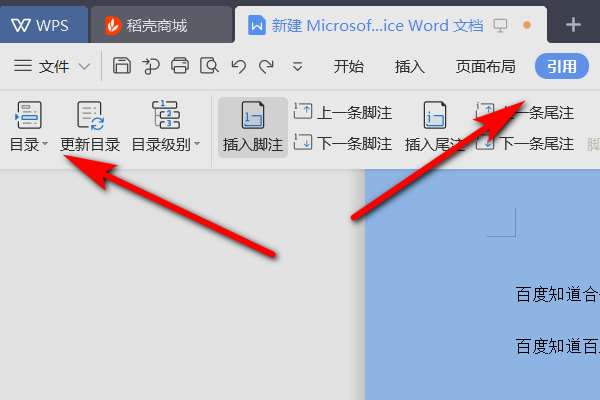The width and height of the screenshot is (600, 400).
Task: Open a new tab with plus button
Action: pos(573,25)
